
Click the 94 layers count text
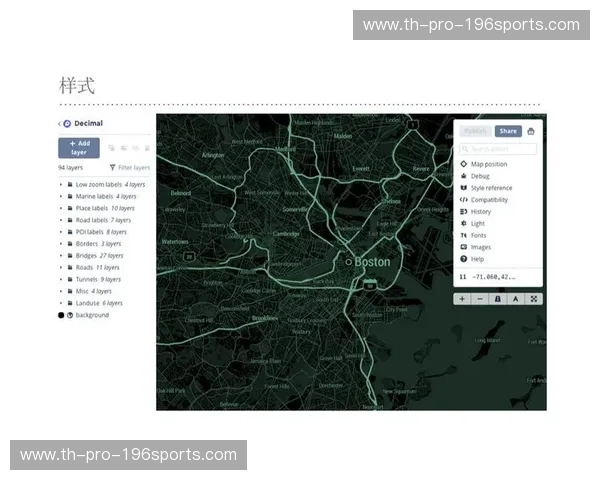[70, 167]
